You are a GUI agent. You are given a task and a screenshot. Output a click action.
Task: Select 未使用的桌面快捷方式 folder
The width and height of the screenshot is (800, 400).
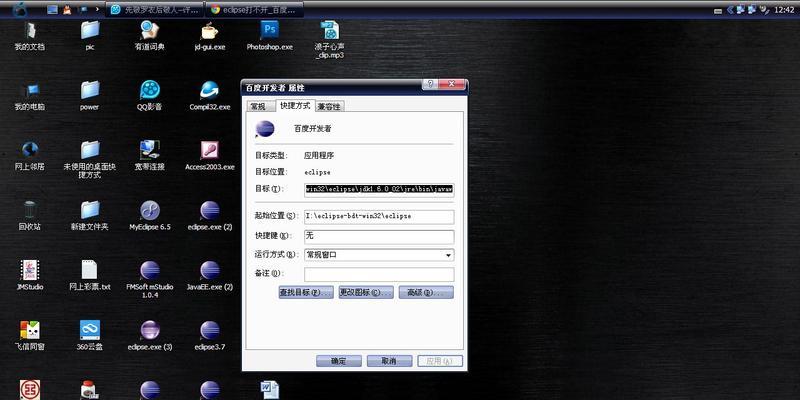click(90, 159)
